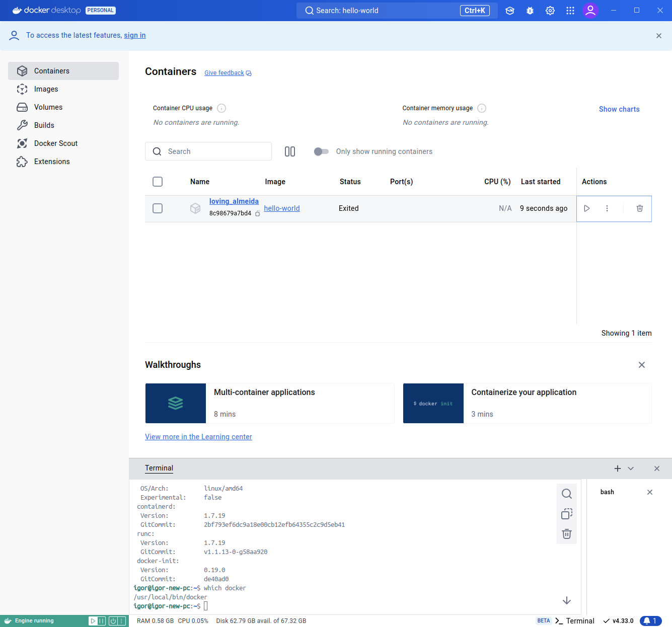Toggle Only show running containers switch
This screenshot has width=672, height=627.
click(x=321, y=151)
